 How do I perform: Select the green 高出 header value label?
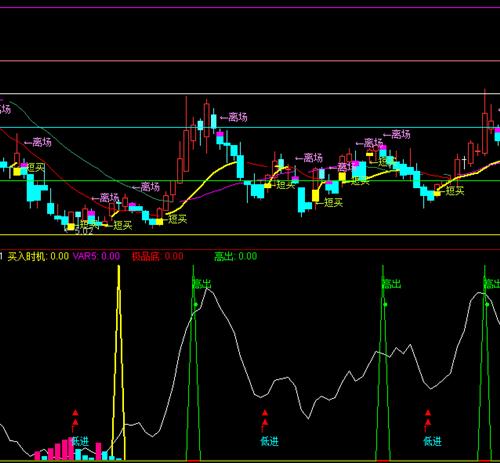(235, 256)
